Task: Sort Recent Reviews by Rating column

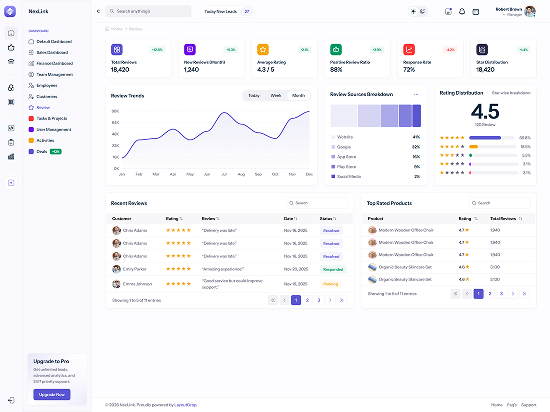Action: [x=174, y=218]
